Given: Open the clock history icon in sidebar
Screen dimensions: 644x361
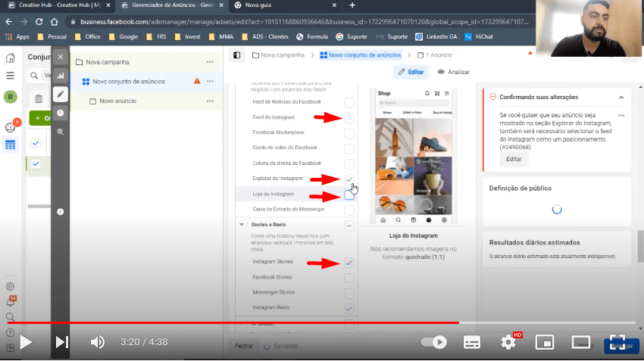Looking at the screenshot, I should [61, 113].
